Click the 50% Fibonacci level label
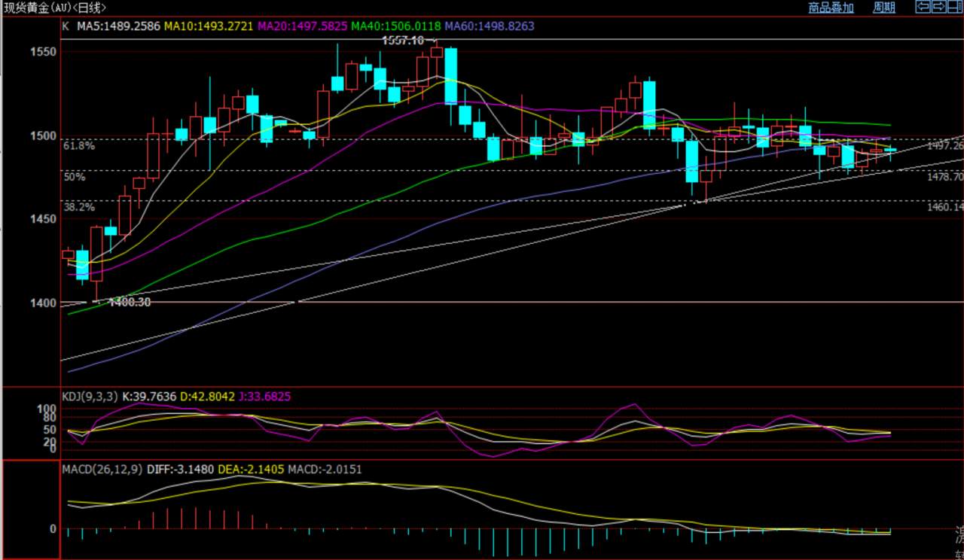 coord(74,177)
